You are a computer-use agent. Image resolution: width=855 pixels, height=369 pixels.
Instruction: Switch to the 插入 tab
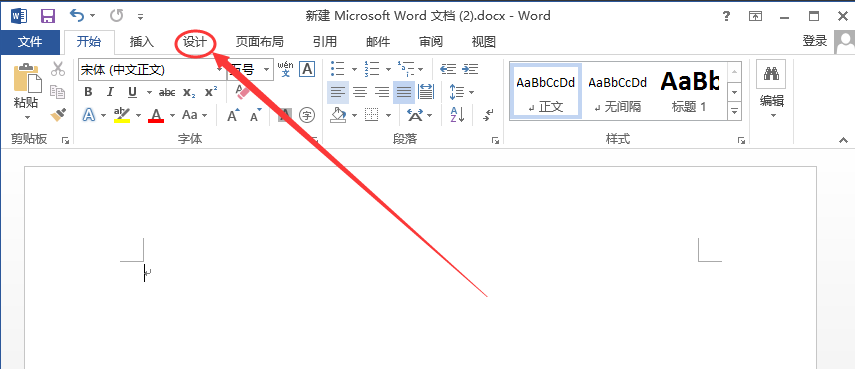point(142,41)
